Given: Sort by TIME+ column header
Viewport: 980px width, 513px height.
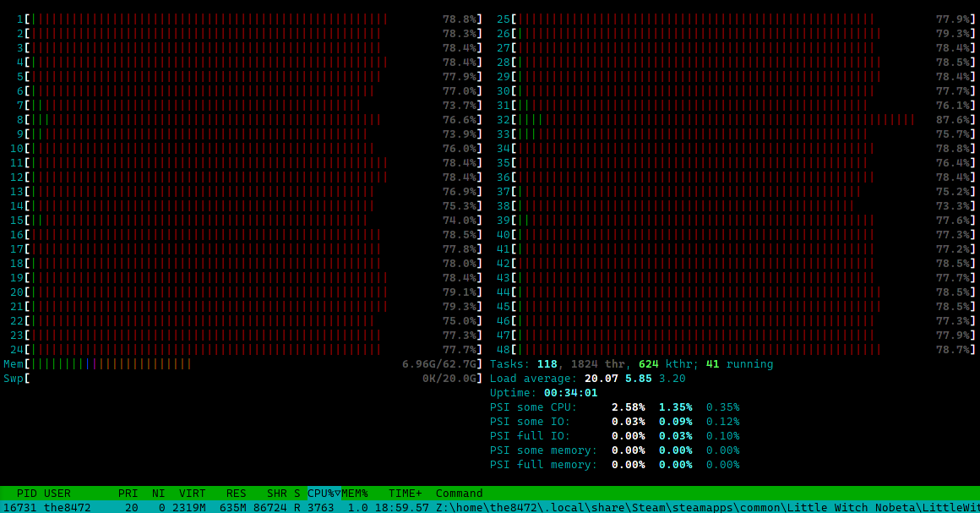Looking at the screenshot, I should click(405, 494).
